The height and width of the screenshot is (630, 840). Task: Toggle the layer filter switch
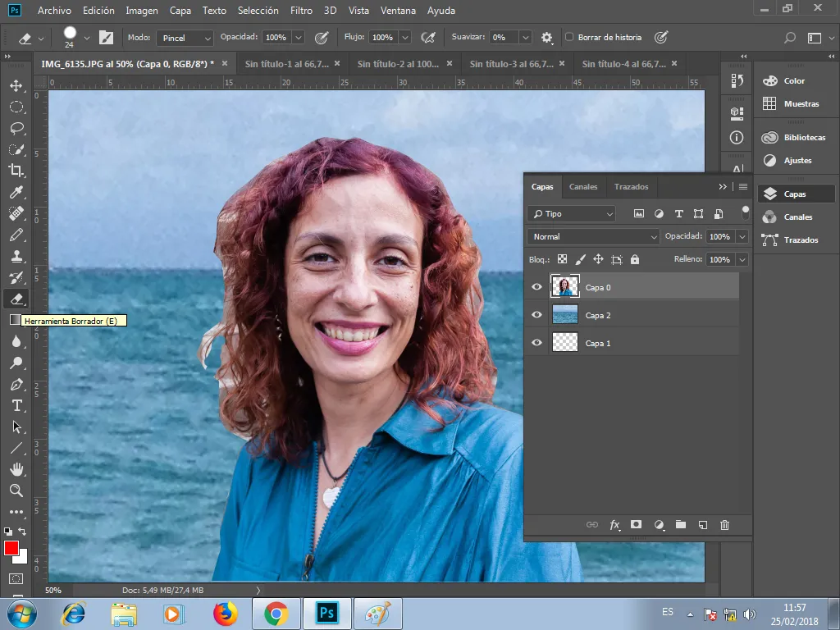[x=745, y=213]
